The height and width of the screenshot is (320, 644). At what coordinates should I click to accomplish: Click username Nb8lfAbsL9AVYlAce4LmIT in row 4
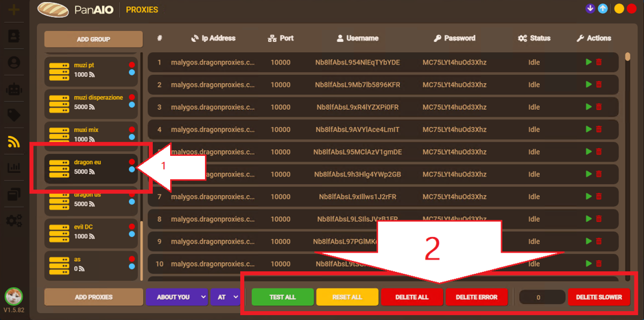click(x=357, y=130)
